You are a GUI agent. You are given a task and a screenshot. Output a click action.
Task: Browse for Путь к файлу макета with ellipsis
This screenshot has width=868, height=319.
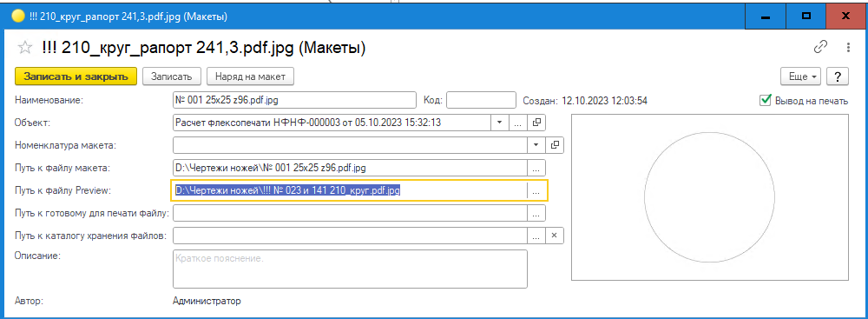tap(536, 168)
